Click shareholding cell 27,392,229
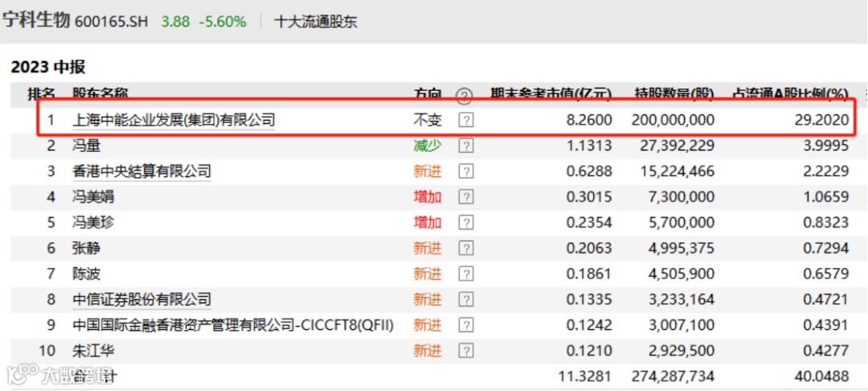This screenshot has width=868, height=391. pos(678,146)
